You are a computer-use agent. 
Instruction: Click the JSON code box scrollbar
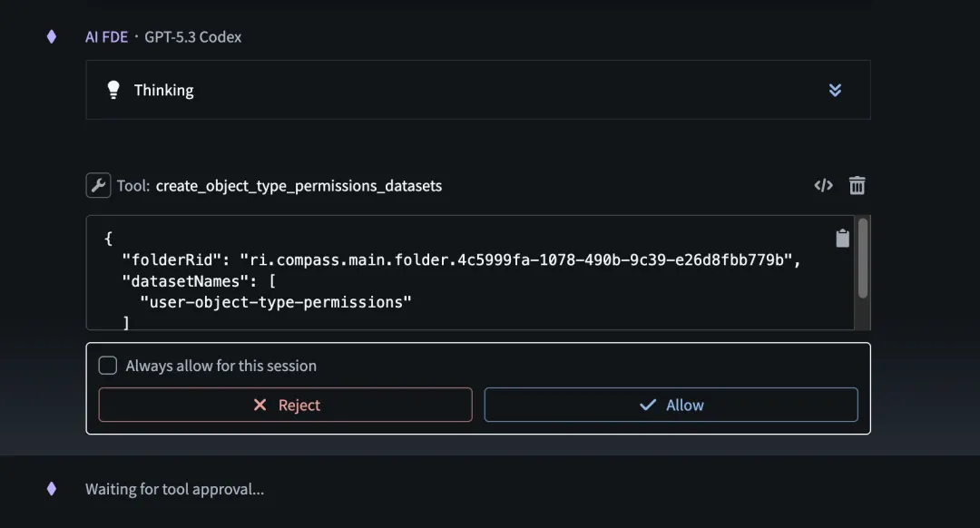[863, 259]
